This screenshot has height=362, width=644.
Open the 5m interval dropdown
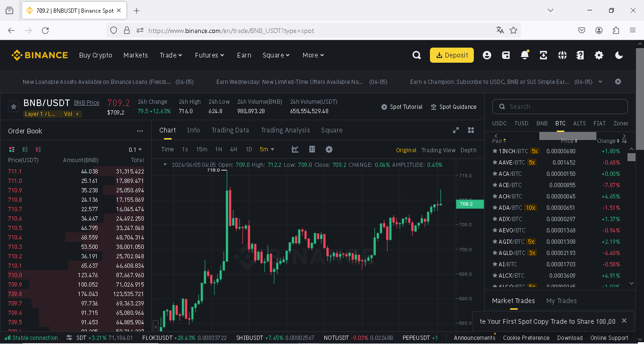point(267,149)
